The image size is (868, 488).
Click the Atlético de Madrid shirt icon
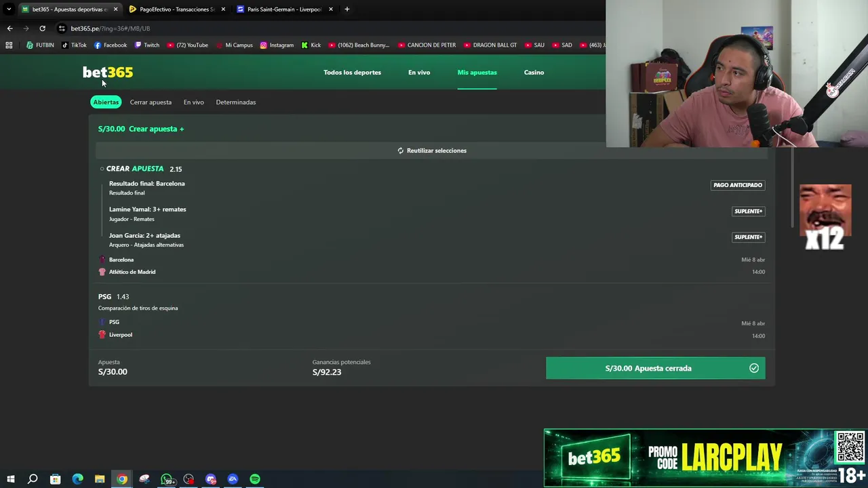pos(102,272)
